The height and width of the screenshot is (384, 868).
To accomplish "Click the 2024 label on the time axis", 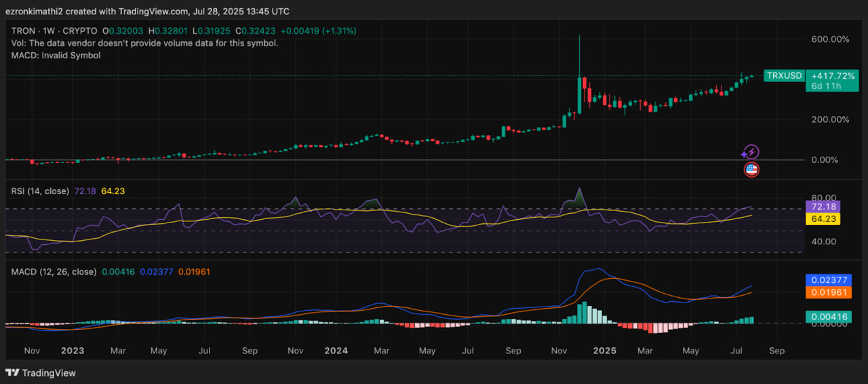I will click(336, 351).
